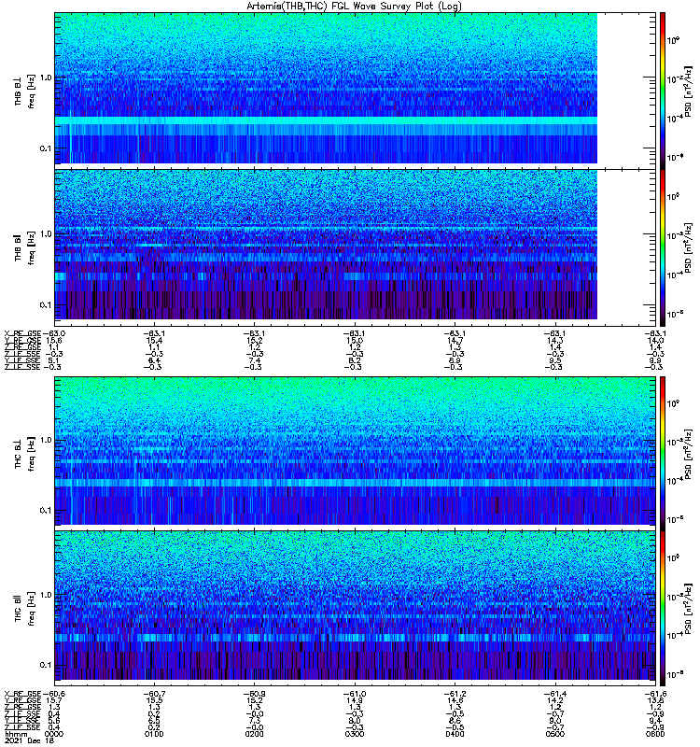Image resolution: width=700 pixels, height=747 pixels.
Task: Click the 10⁰ tick on the top color bar
Action: pyautogui.click(x=673, y=40)
